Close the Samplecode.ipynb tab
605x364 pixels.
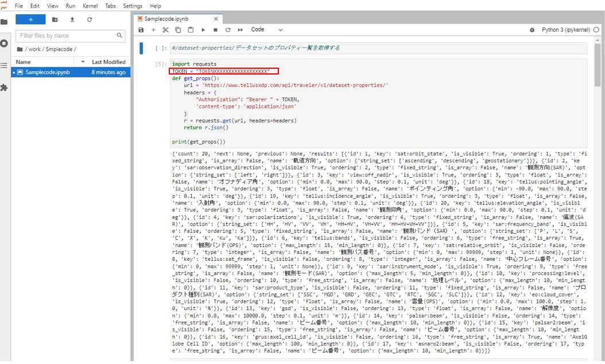[x=216, y=18]
